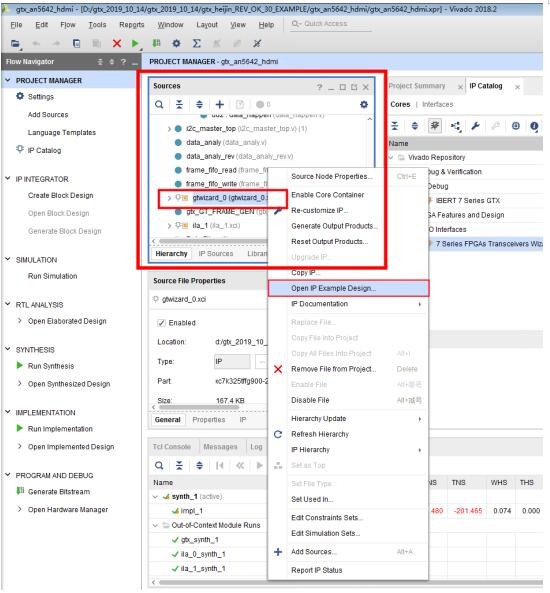Collapse the SYNTHESIS section
Viewport: 550px width, 593px height.
(8, 349)
